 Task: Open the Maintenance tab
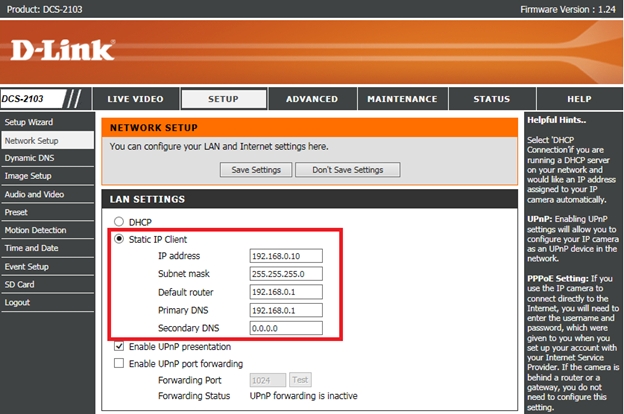tap(402, 99)
